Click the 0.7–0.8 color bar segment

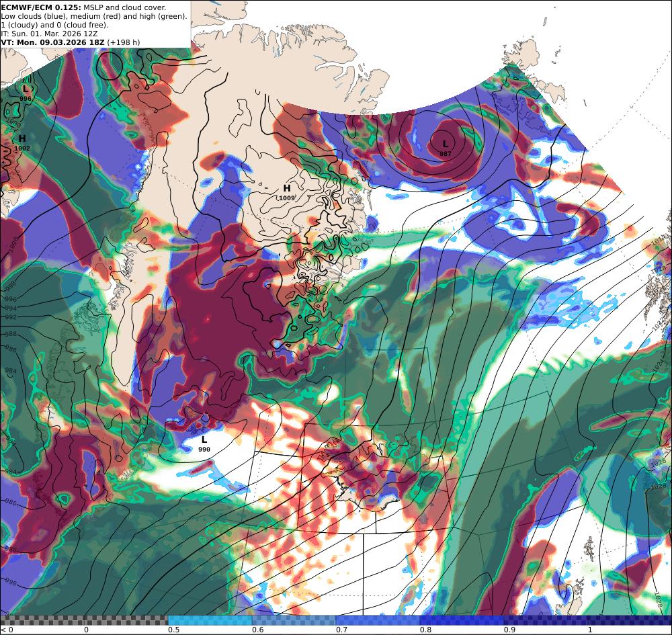point(378,620)
